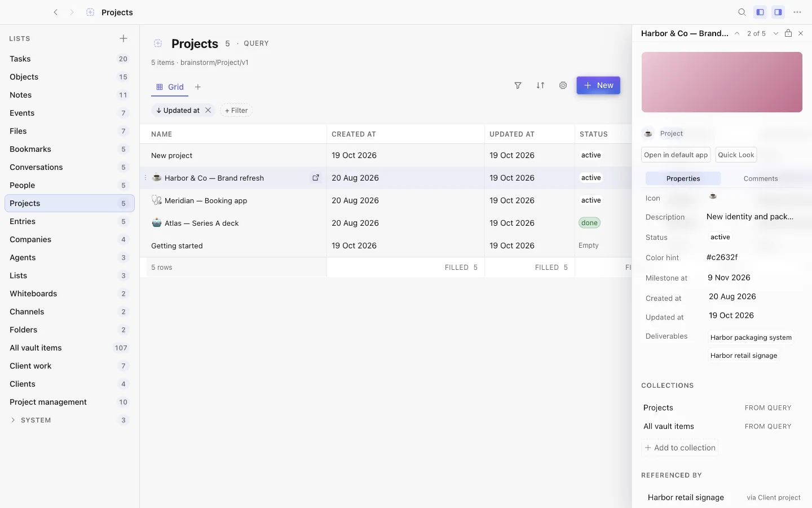
Task: Click the lock icon in detail panel
Action: pos(788,33)
